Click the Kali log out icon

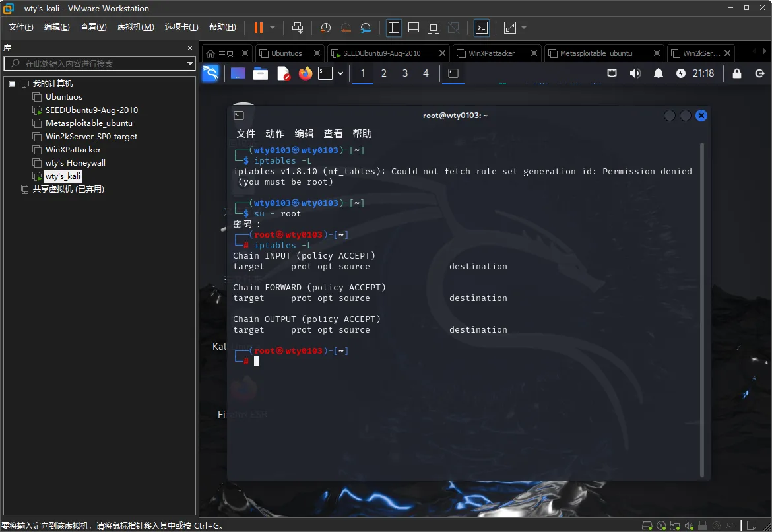tap(759, 73)
